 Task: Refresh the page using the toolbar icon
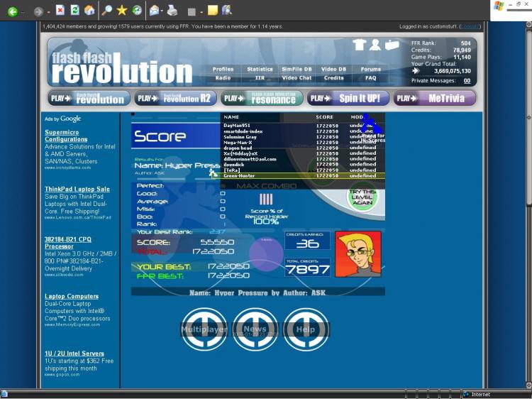click(x=74, y=11)
